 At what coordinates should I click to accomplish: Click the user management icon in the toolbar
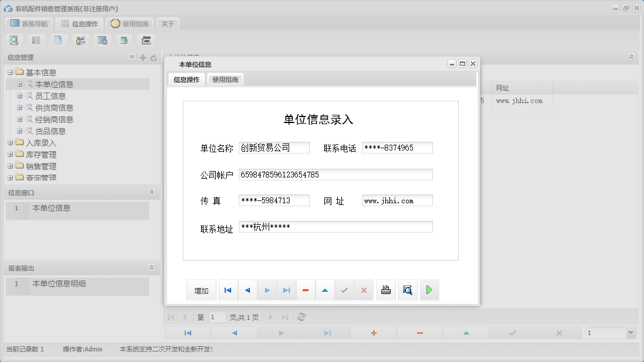point(80,40)
